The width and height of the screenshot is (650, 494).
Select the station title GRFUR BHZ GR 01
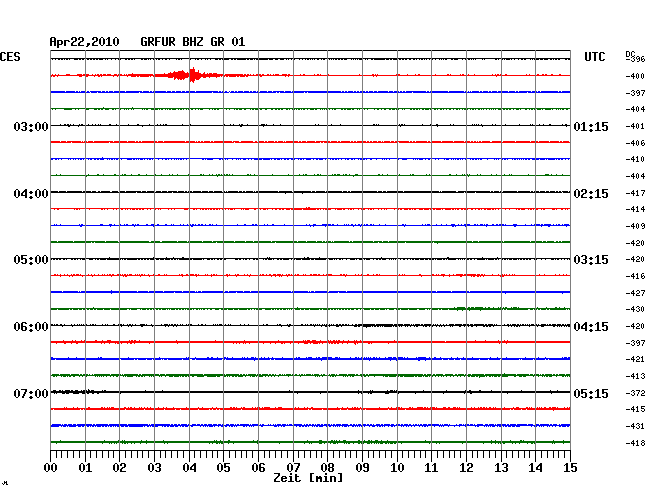tap(193, 42)
